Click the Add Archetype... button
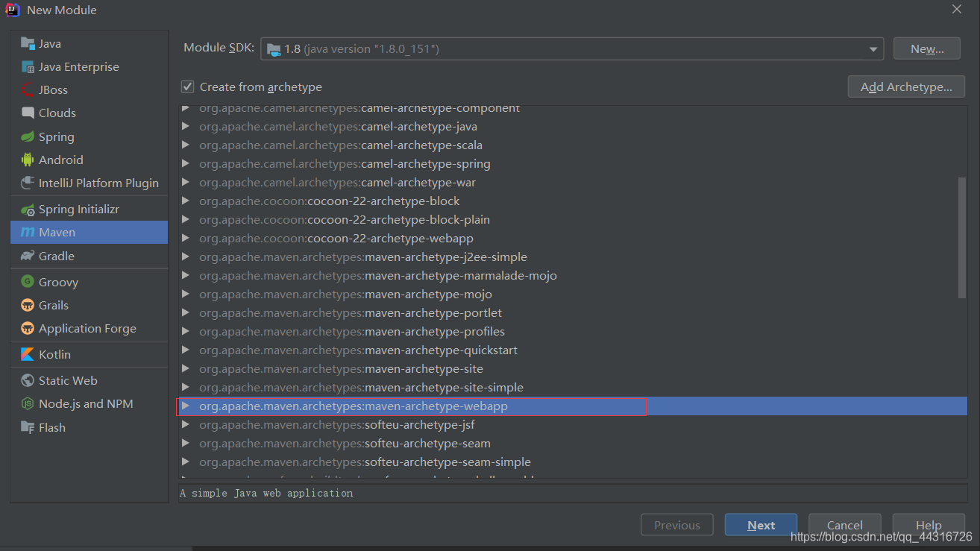The height and width of the screenshot is (551, 980). [x=906, y=86]
